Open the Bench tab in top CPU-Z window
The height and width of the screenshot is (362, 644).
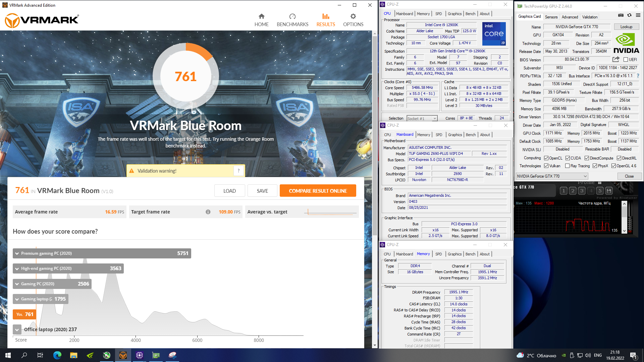pyautogui.click(x=470, y=14)
